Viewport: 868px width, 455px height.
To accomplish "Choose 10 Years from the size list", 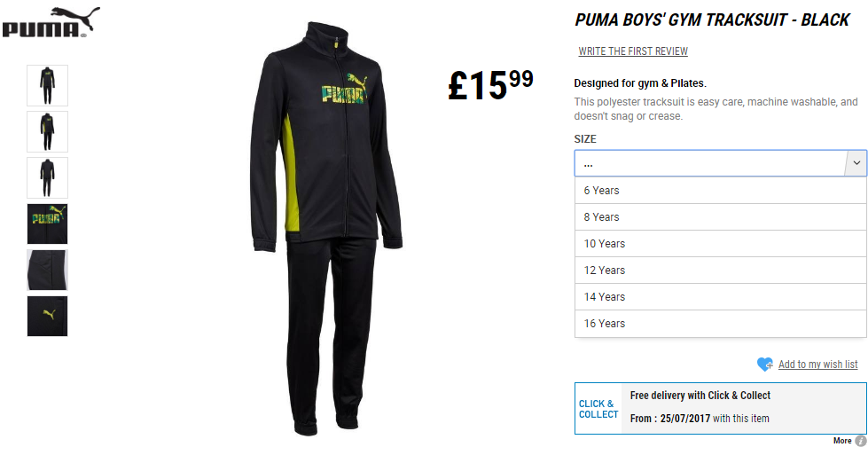I will click(x=721, y=244).
